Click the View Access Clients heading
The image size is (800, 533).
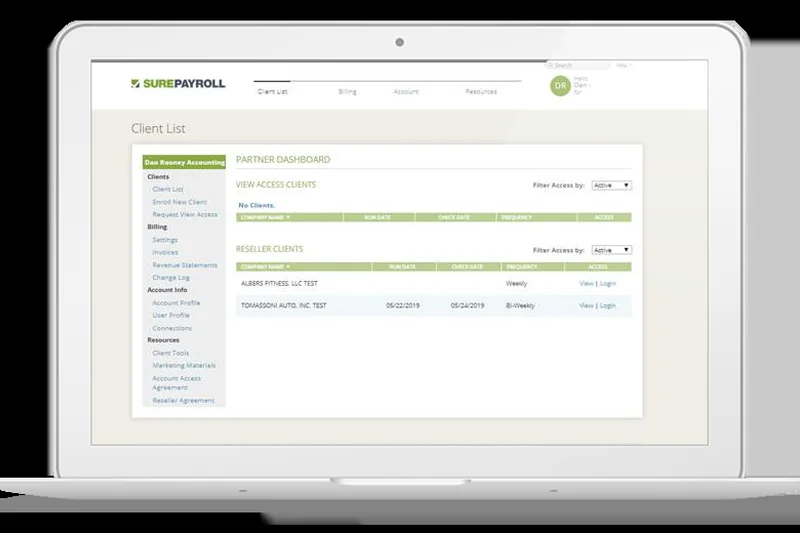(x=276, y=185)
